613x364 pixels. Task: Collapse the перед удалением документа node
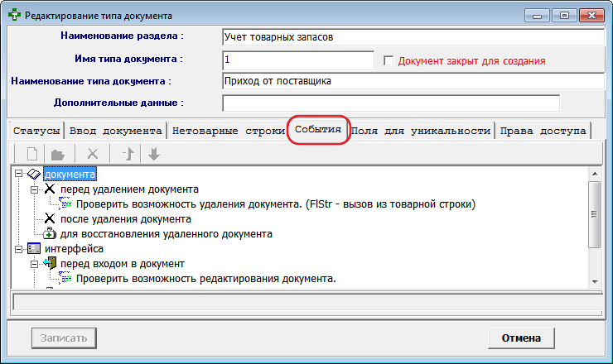pyautogui.click(x=35, y=189)
